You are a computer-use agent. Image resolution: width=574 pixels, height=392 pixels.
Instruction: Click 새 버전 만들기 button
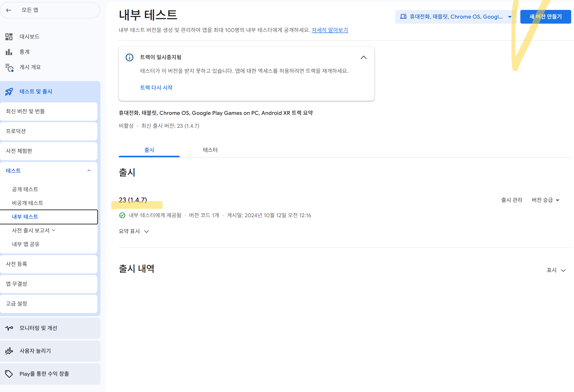point(546,17)
